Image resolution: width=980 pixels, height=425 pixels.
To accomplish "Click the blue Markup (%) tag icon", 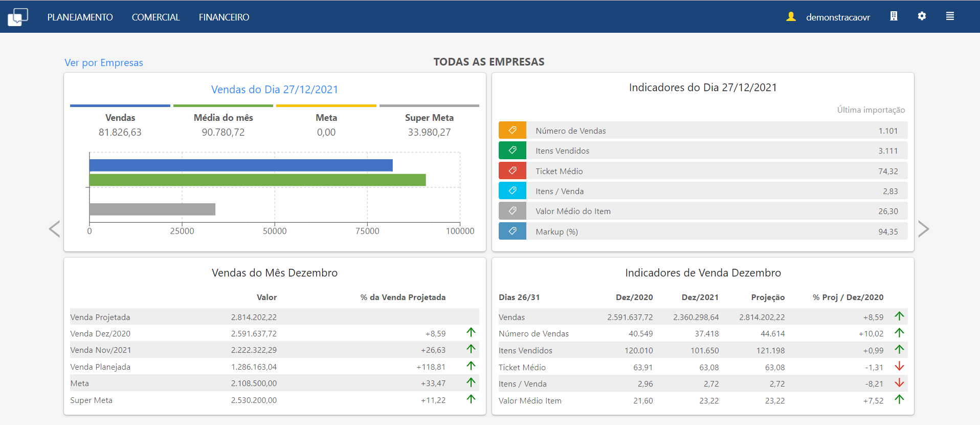I will tap(513, 231).
